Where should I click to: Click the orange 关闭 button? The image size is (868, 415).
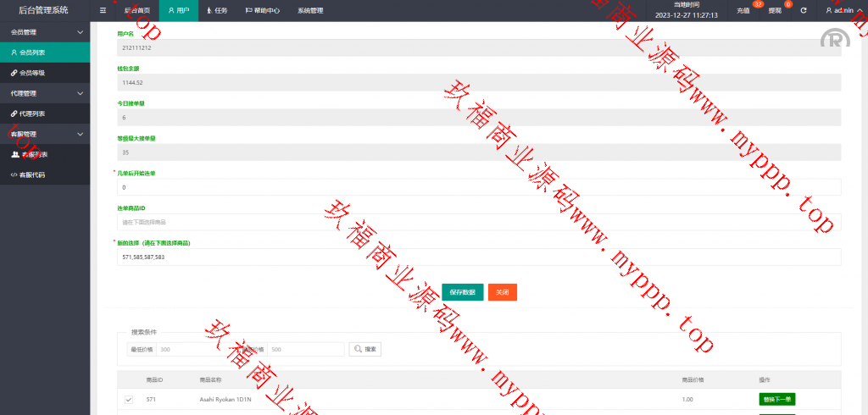[502, 291]
